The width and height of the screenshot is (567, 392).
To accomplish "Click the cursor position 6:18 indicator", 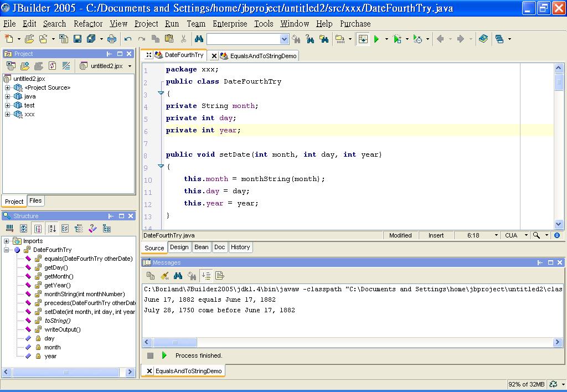I will point(473,235).
